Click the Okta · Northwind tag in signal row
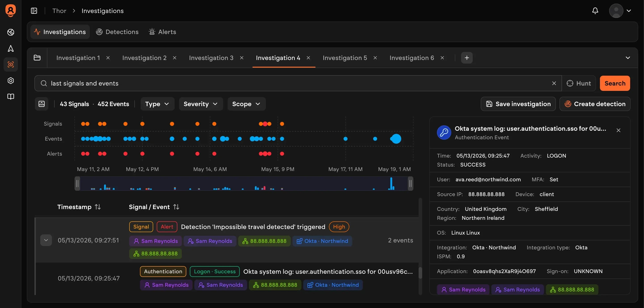644x308 pixels. pos(322,241)
